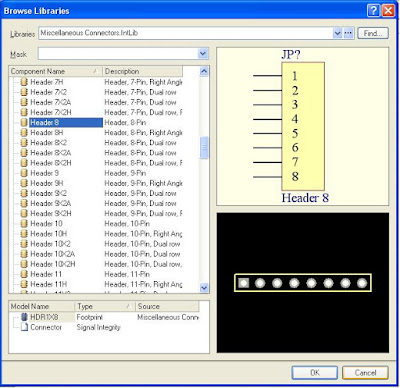Click the Header 9X2 component icon
Screen dimensions: 400x388
point(24,193)
